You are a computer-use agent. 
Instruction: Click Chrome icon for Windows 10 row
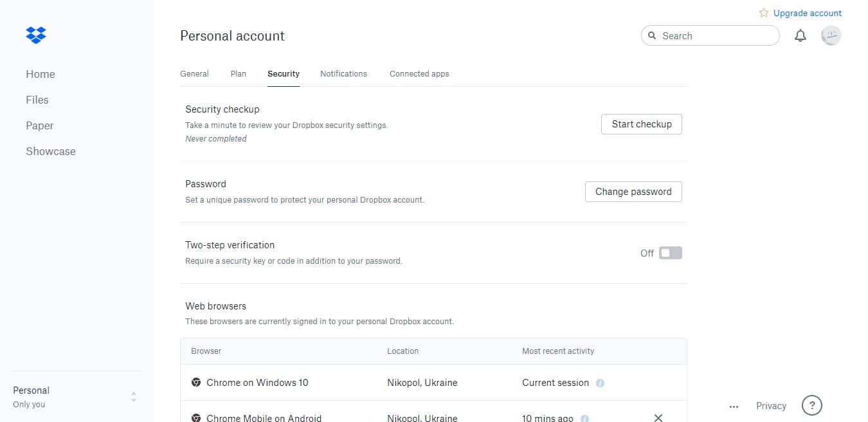tap(196, 383)
